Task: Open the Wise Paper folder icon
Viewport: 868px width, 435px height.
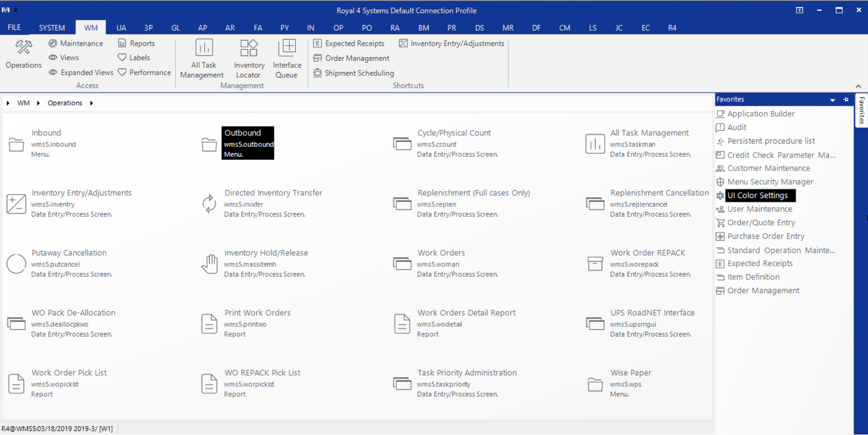Action: (595, 384)
